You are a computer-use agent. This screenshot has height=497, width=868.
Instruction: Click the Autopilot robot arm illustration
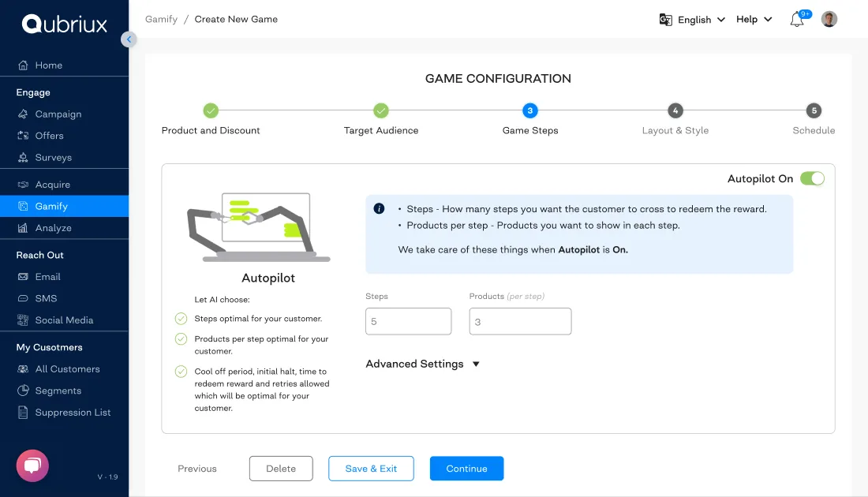coord(259,227)
